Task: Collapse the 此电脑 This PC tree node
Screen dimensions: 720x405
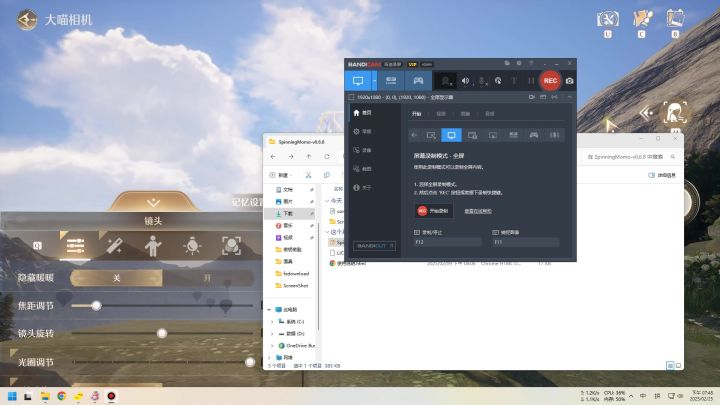Action: (270, 309)
